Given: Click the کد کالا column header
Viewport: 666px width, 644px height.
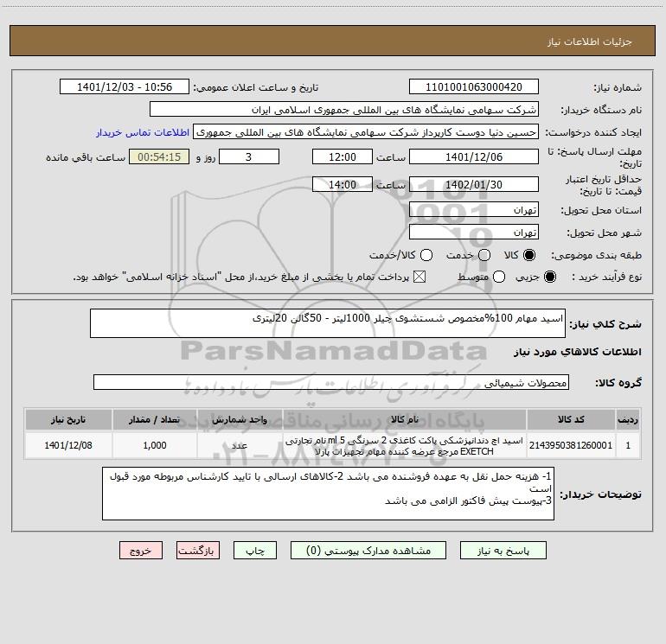Looking at the screenshot, I should click(x=571, y=419).
